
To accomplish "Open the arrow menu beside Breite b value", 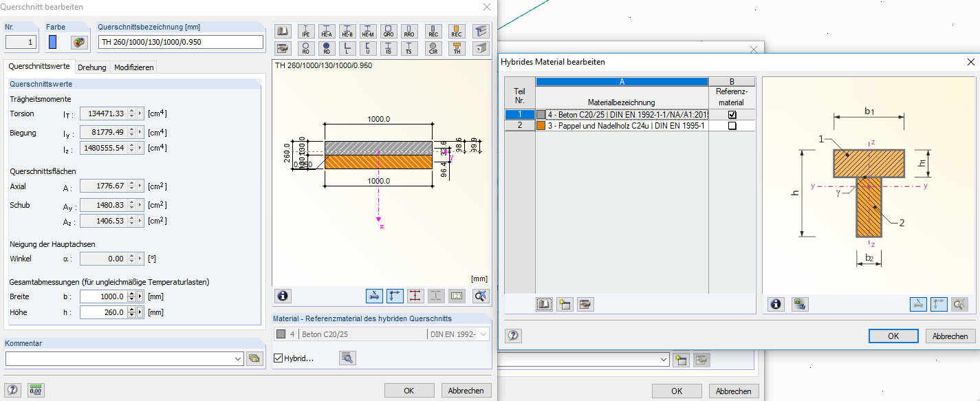I will tap(140, 296).
